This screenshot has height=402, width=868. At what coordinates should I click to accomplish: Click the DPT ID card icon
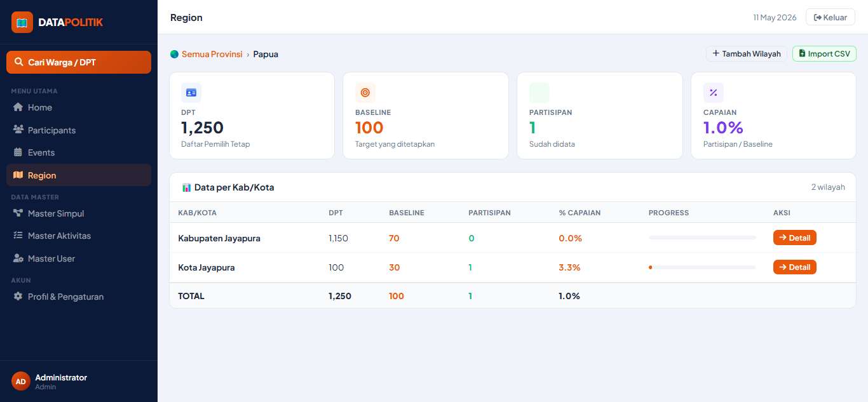coord(191,93)
